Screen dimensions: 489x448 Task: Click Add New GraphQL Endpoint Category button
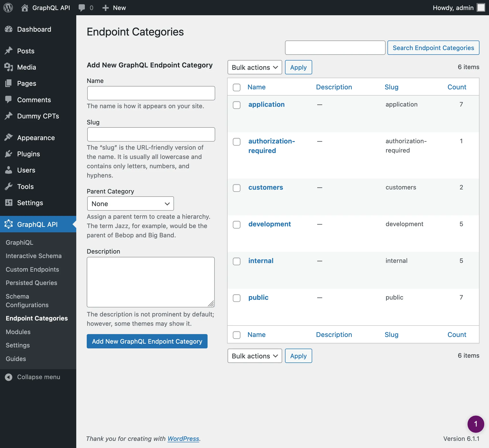pyautogui.click(x=147, y=341)
